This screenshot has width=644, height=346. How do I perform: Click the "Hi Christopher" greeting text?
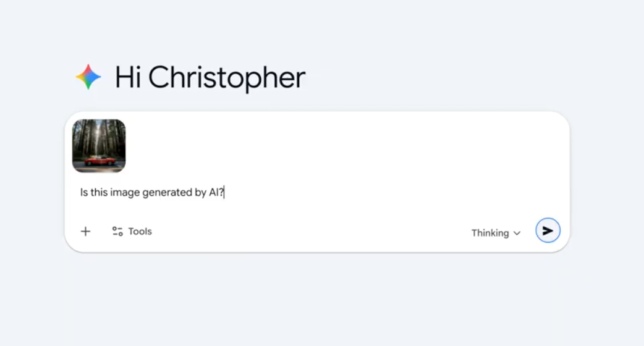click(x=210, y=78)
